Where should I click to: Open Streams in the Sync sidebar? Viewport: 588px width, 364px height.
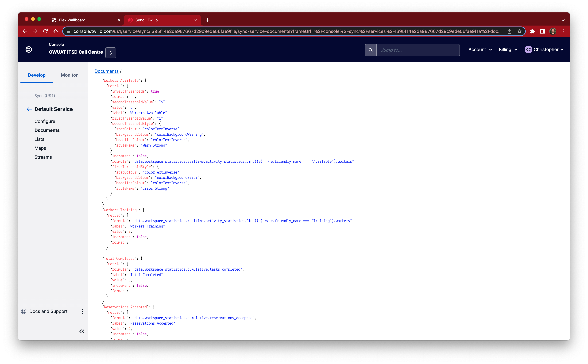(43, 157)
